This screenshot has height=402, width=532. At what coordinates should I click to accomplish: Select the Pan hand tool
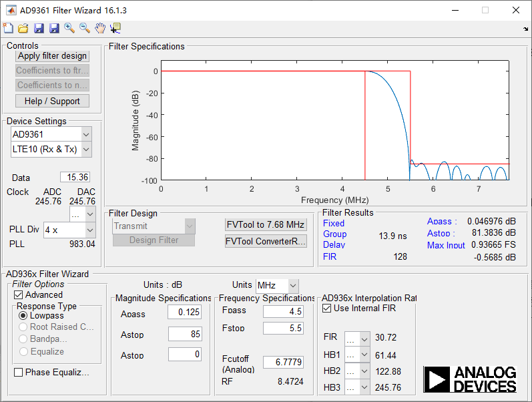(x=99, y=28)
